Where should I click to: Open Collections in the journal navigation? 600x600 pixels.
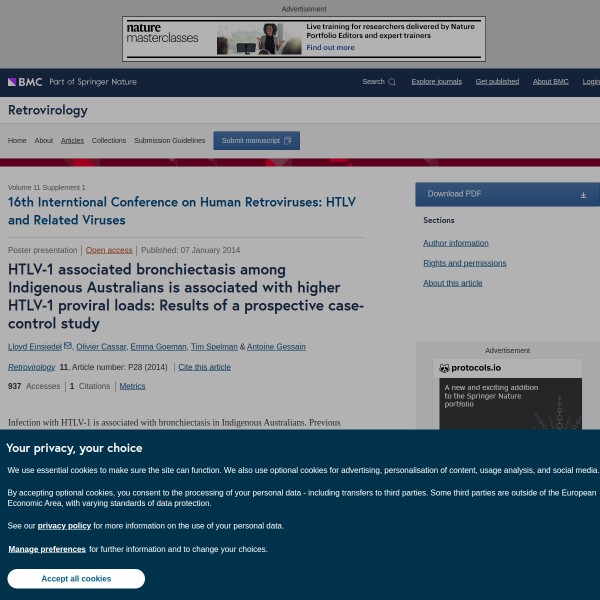(x=109, y=141)
